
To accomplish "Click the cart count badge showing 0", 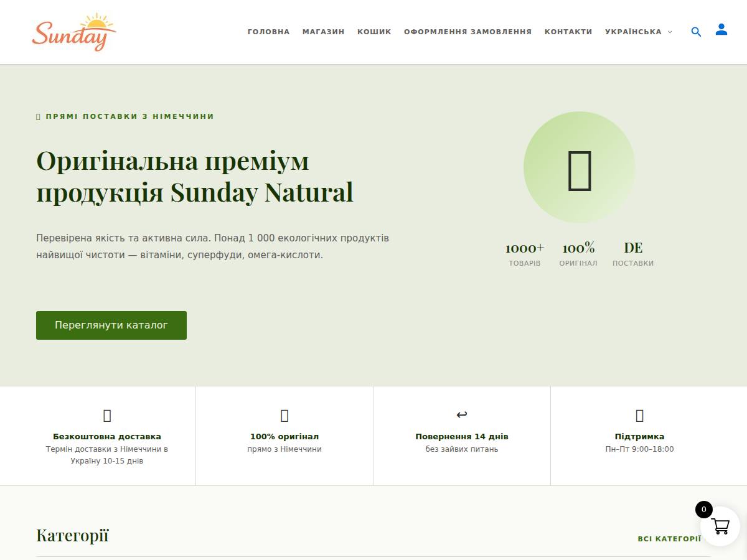I will [704, 510].
